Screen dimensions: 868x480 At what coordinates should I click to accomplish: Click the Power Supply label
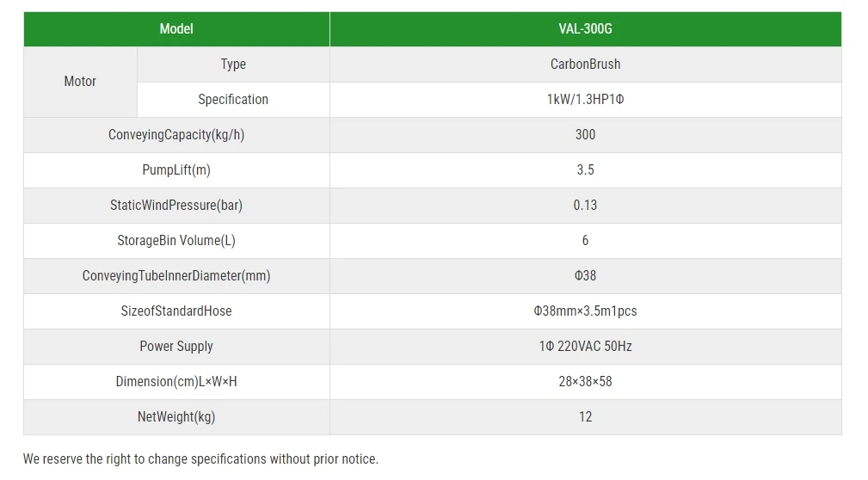176,346
